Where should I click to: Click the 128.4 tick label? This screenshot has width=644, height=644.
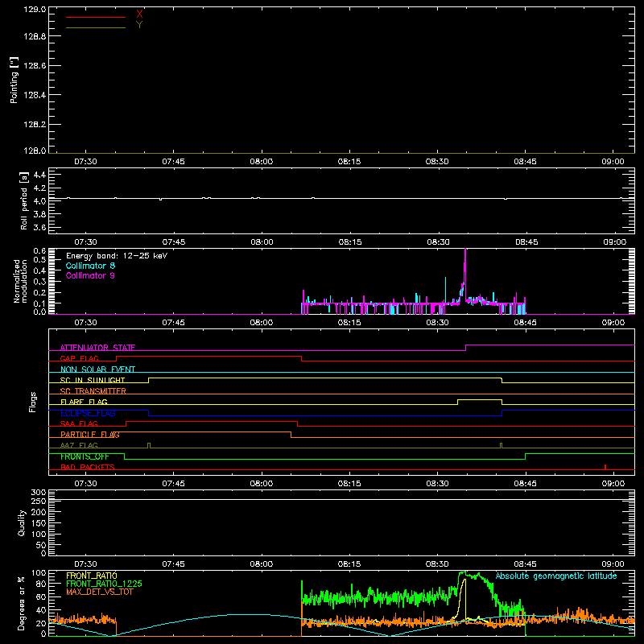[35, 95]
